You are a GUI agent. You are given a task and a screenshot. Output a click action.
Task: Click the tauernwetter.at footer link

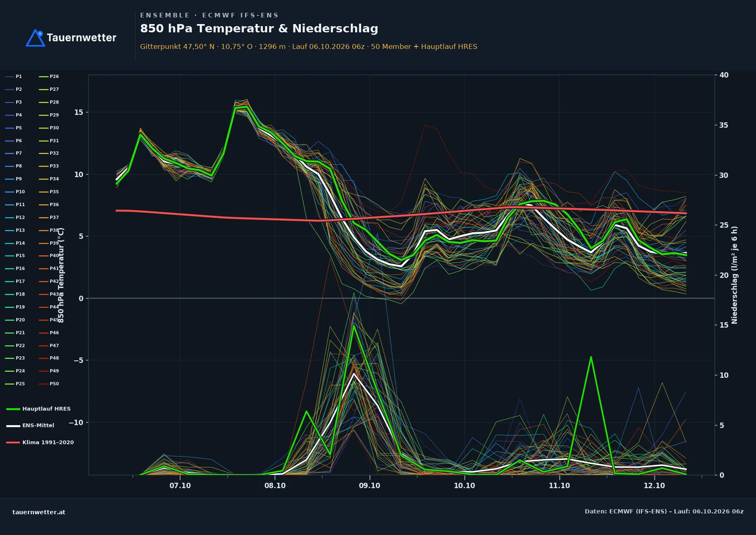tap(39, 512)
